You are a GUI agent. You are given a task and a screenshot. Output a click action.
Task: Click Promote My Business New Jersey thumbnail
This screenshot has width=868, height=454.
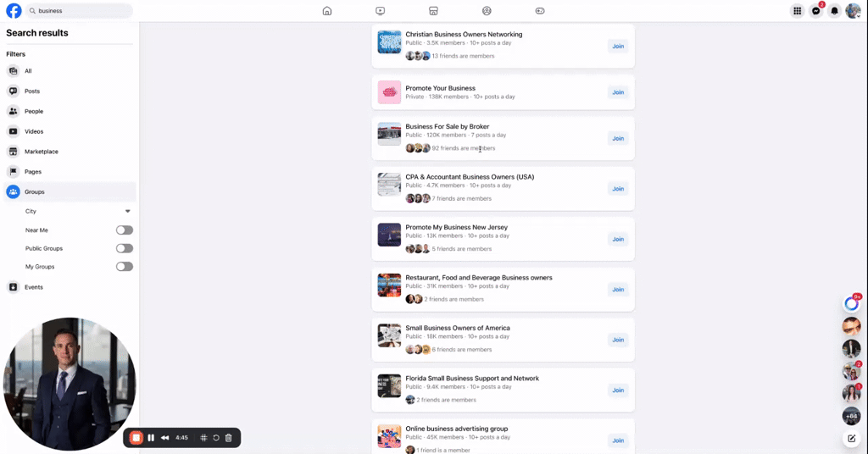pos(389,235)
